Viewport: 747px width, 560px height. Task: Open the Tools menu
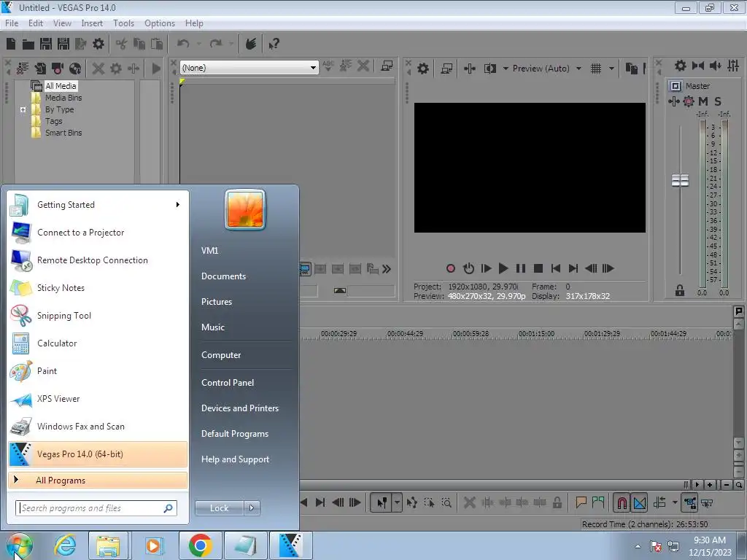pyautogui.click(x=123, y=23)
